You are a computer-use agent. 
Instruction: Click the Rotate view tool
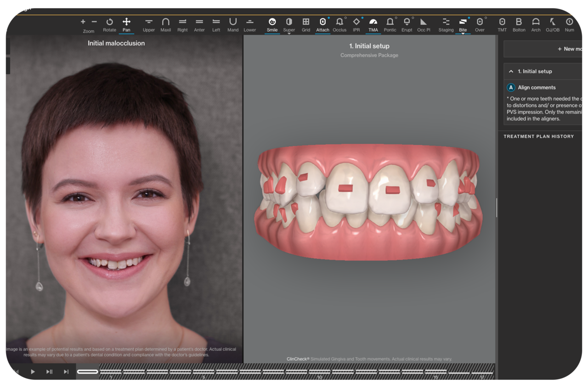click(109, 22)
